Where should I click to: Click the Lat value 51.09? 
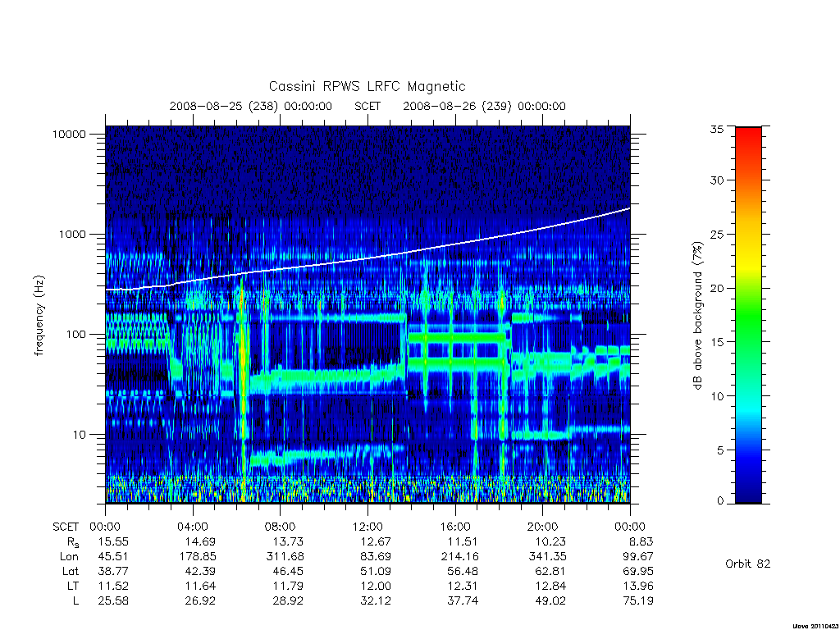[x=375, y=571]
